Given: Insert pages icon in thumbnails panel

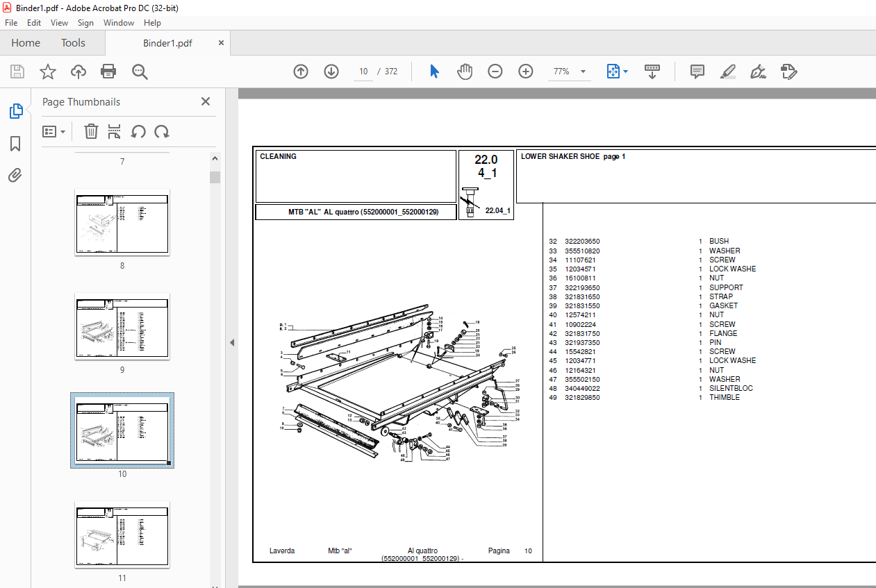Looking at the screenshot, I should click(x=115, y=131).
